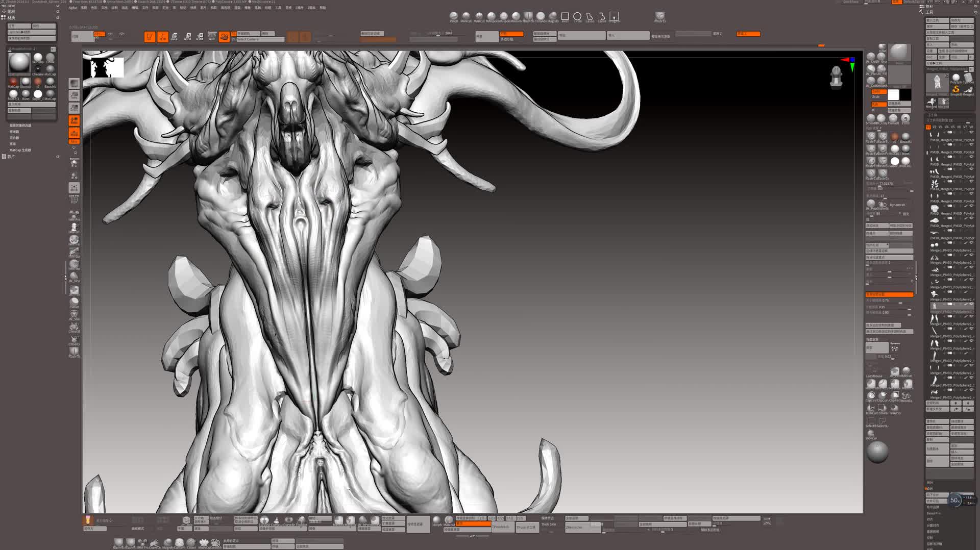Choose the Circle stroke selection icon

tap(577, 16)
